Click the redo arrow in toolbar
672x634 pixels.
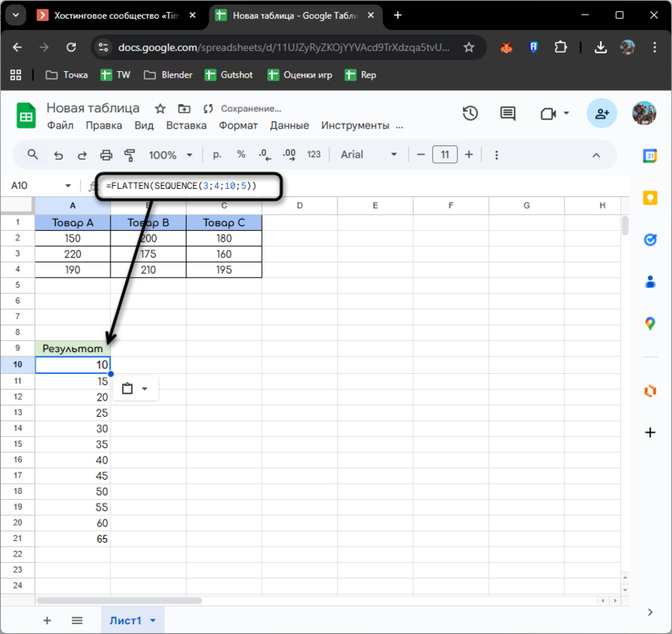pos(82,155)
